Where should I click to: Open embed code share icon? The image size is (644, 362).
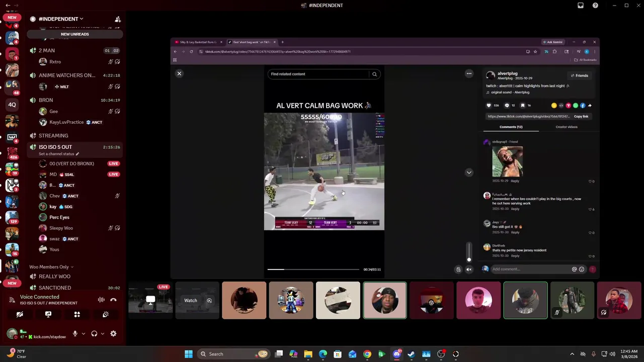tap(561, 106)
